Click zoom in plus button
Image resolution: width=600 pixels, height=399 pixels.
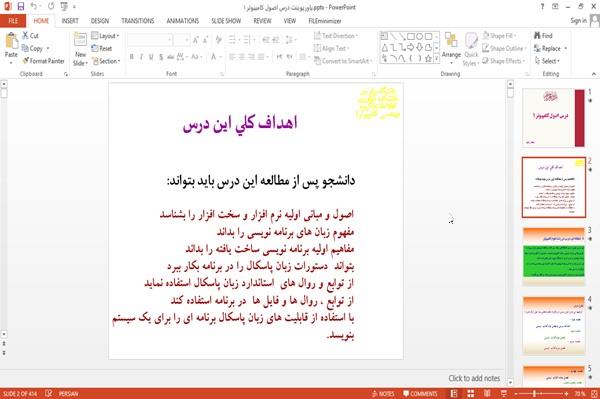[566, 394]
